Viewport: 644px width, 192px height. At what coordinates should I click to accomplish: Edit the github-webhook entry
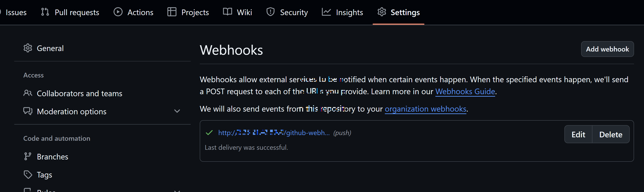[578, 134]
